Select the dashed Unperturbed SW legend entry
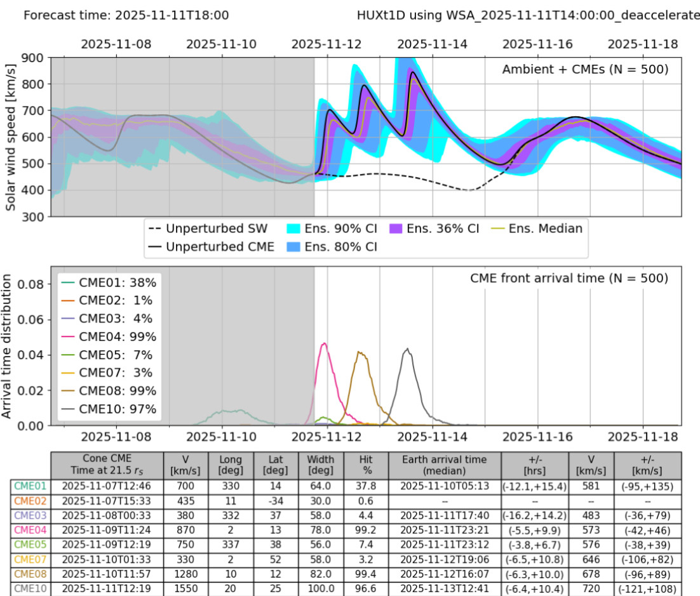Image resolution: width=700 pixels, height=596 pixels. tap(207, 229)
